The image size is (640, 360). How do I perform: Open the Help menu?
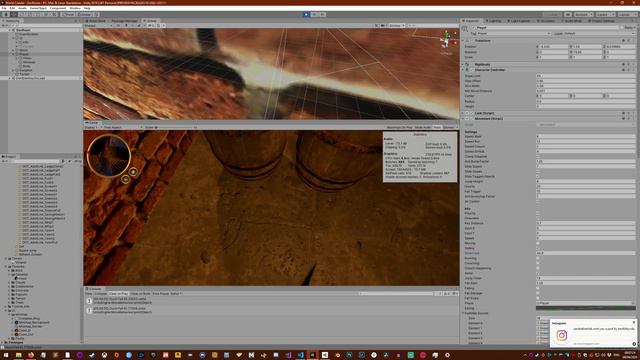point(87,8)
